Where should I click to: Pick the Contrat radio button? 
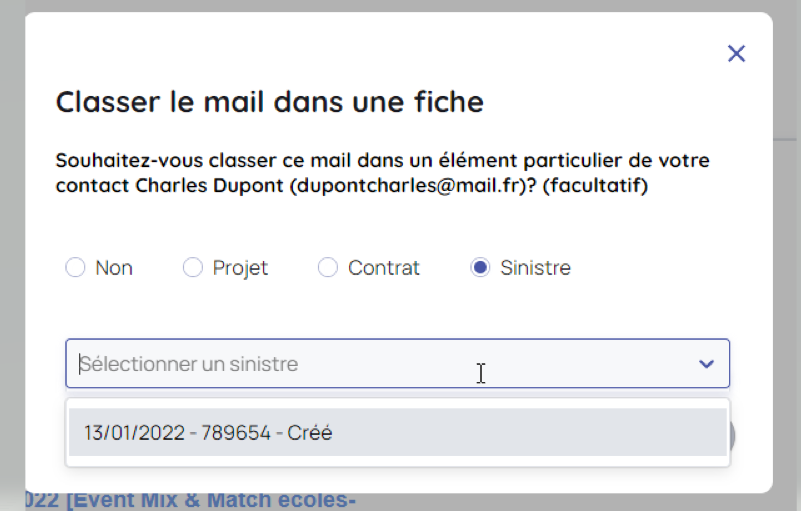coord(327,268)
